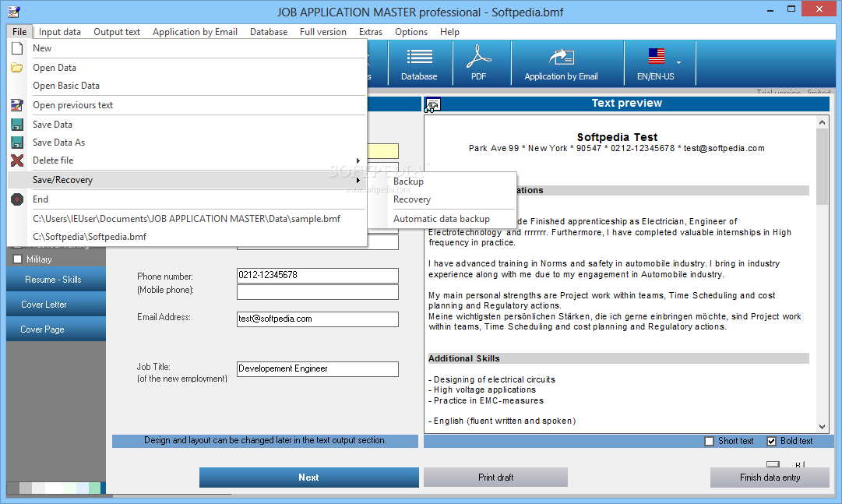Click the Print draft button

[495, 478]
